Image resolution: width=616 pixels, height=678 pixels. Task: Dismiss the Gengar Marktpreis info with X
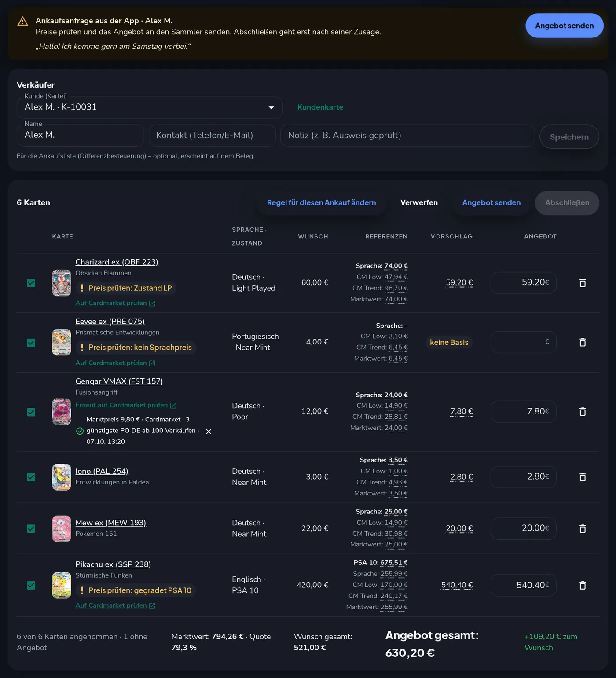(x=209, y=432)
